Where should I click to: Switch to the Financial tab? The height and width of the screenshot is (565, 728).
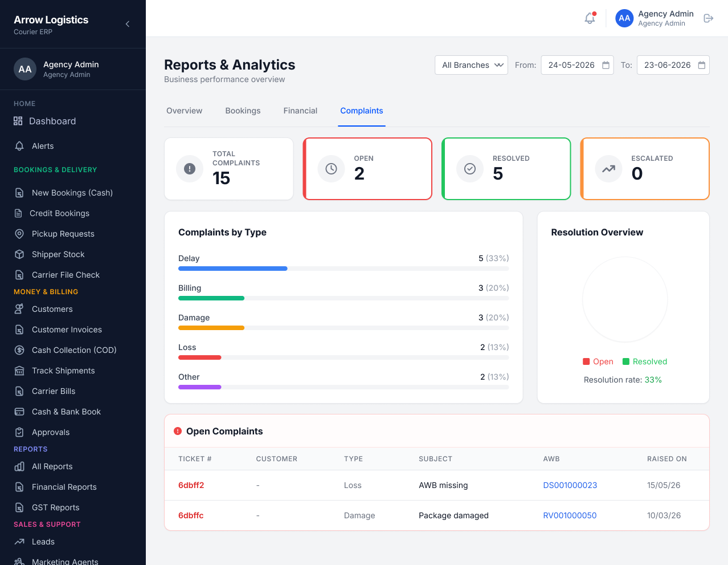(300, 111)
